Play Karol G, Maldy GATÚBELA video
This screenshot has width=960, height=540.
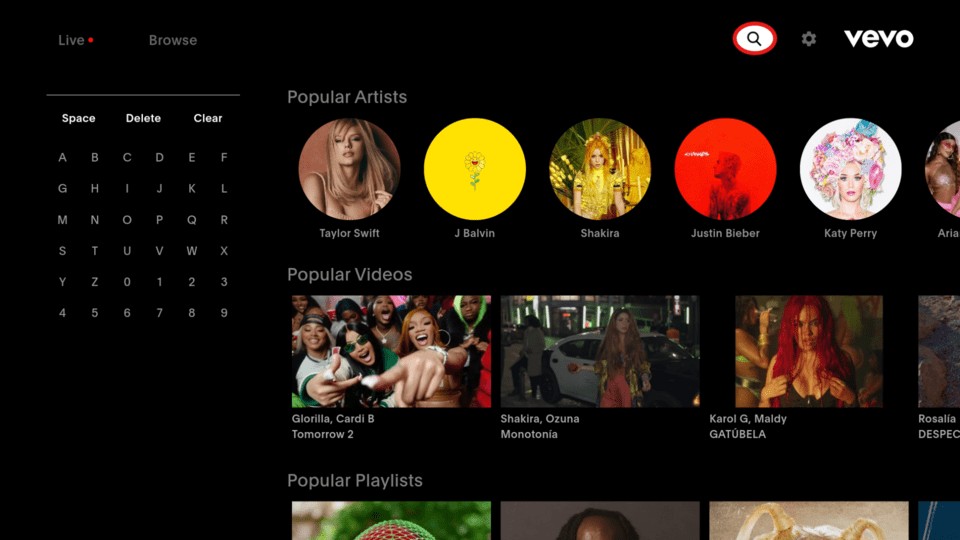click(x=809, y=351)
